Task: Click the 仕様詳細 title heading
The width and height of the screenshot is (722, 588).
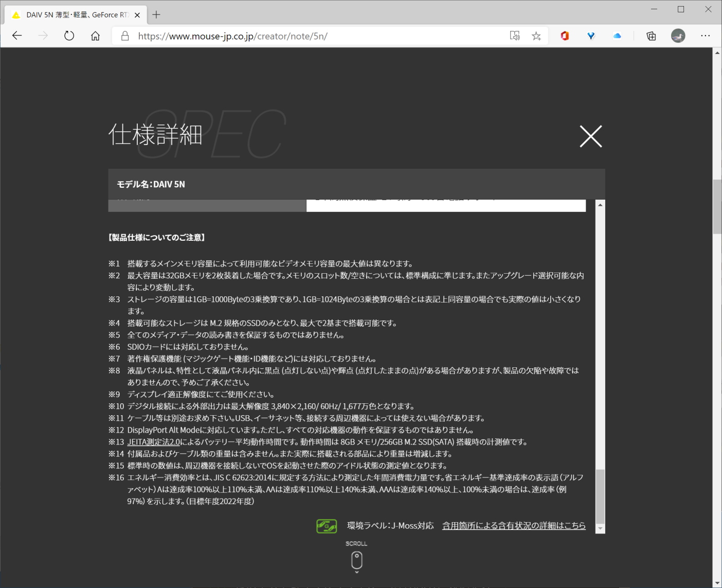Action: coord(155,135)
